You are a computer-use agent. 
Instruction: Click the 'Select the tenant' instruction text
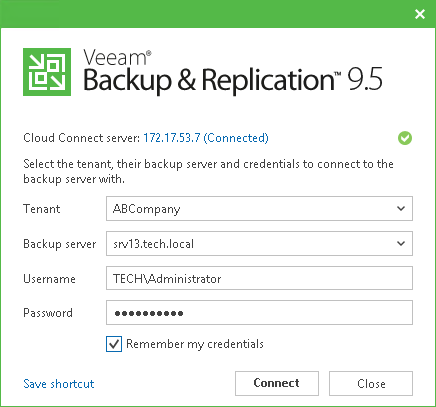click(208, 171)
